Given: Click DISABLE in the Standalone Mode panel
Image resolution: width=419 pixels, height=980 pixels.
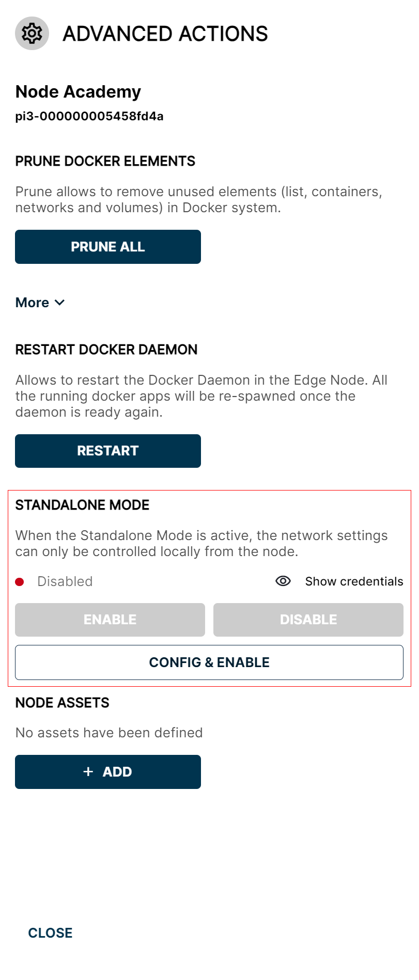Looking at the screenshot, I should click(x=308, y=620).
